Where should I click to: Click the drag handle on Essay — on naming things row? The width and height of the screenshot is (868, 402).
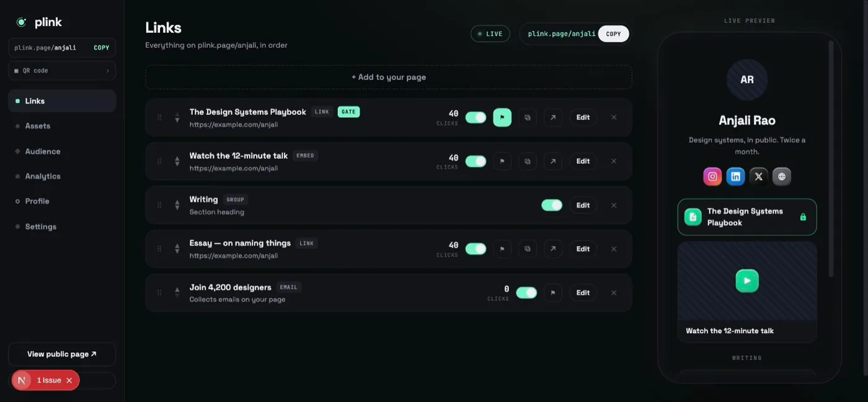159,249
